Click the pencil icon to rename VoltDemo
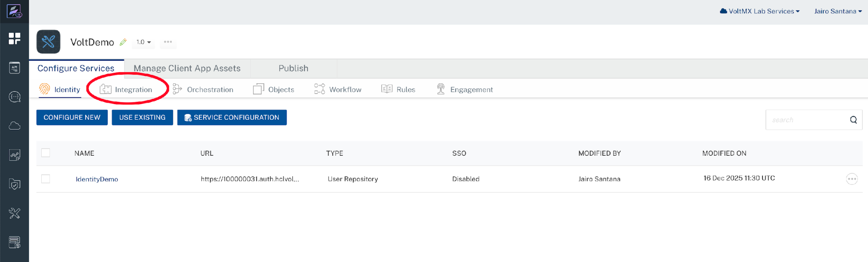This screenshot has height=262, width=868. (123, 42)
